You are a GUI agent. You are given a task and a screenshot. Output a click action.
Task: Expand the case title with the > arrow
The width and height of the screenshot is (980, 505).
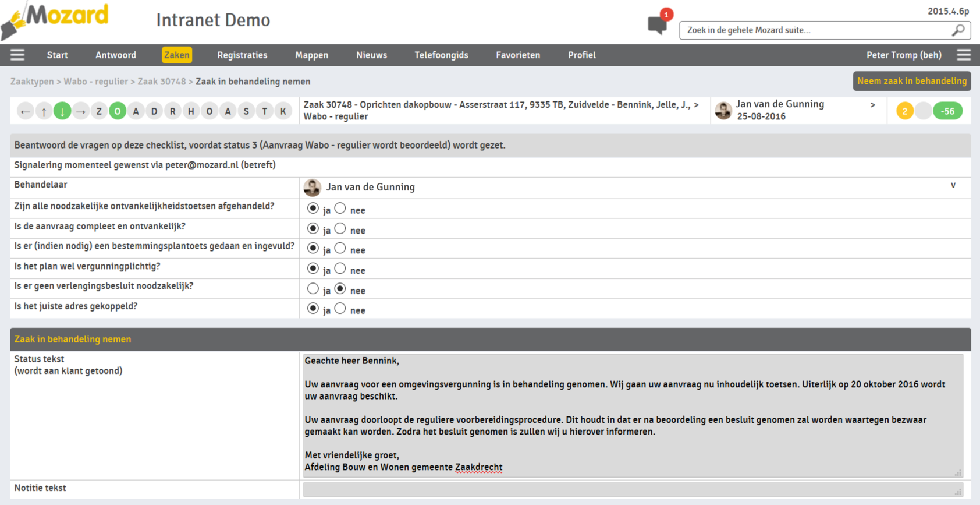696,105
